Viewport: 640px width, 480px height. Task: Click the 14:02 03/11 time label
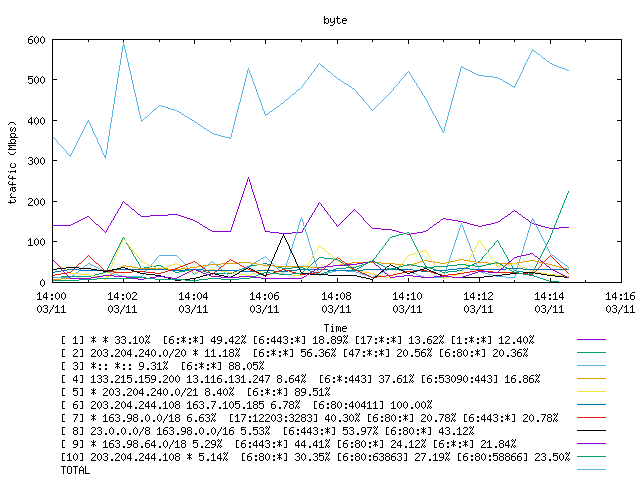pyautogui.click(x=122, y=302)
